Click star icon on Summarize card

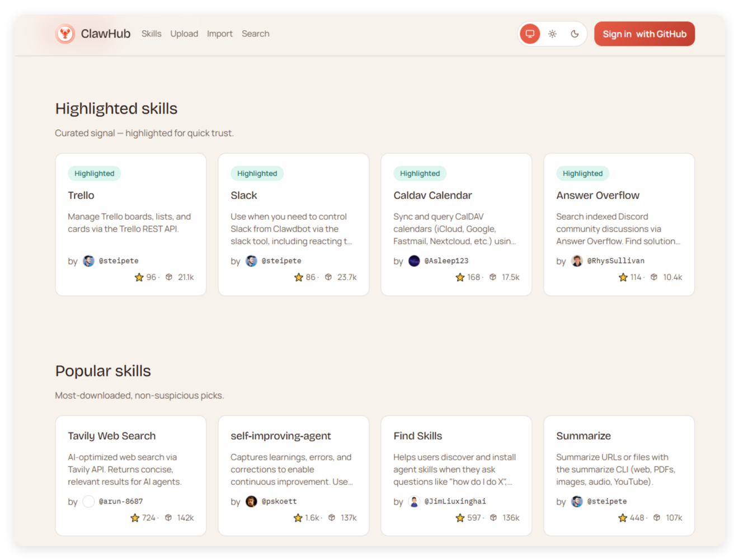click(623, 517)
